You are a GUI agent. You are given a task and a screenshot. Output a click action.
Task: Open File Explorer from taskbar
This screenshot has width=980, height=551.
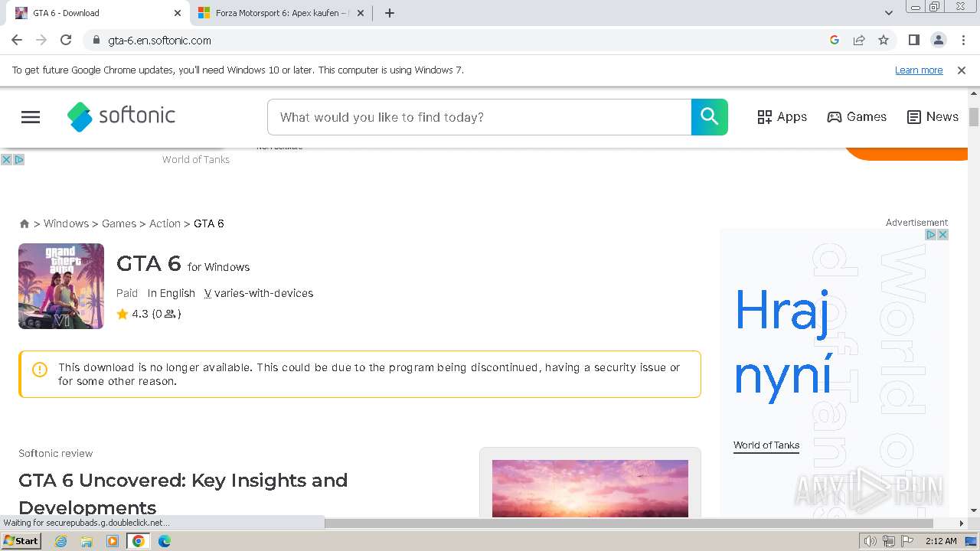(87, 541)
